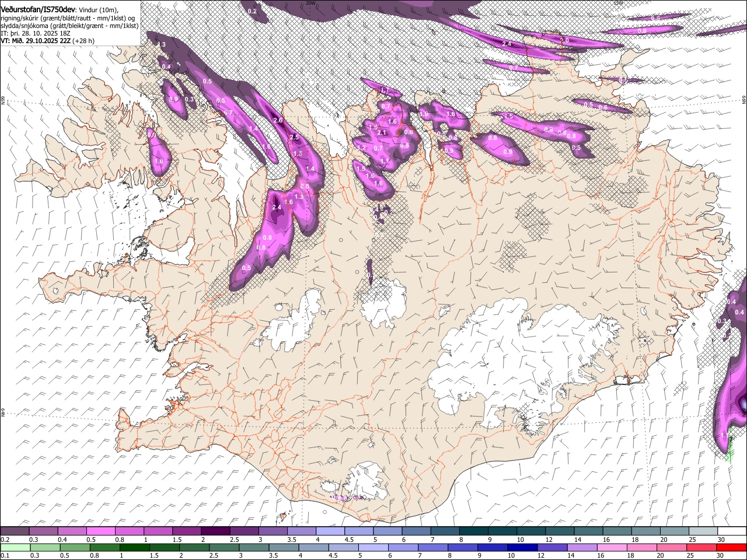Pick the bright pink 0.5–0.8 snow swatch
The width and height of the screenshot is (747, 560).
tap(102, 531)
